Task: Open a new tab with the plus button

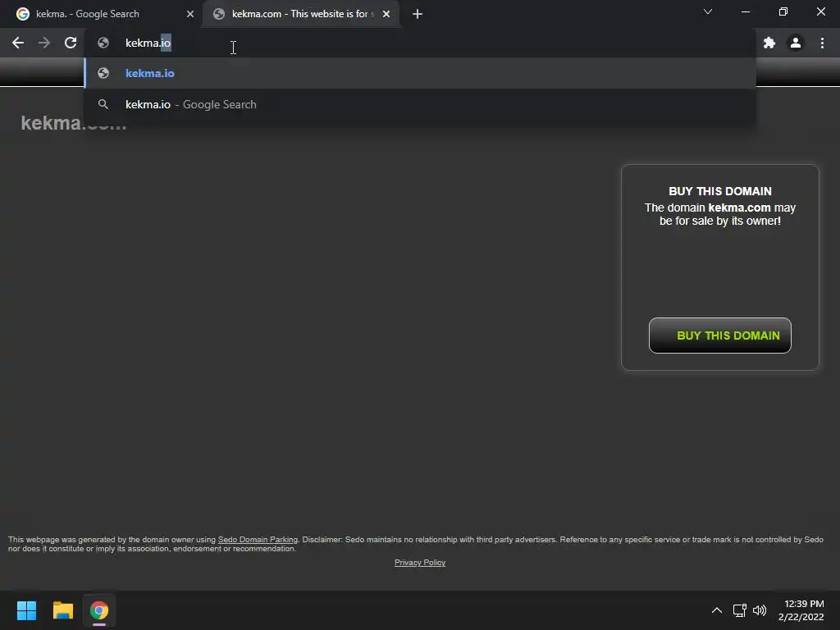Action: [418, 14]
